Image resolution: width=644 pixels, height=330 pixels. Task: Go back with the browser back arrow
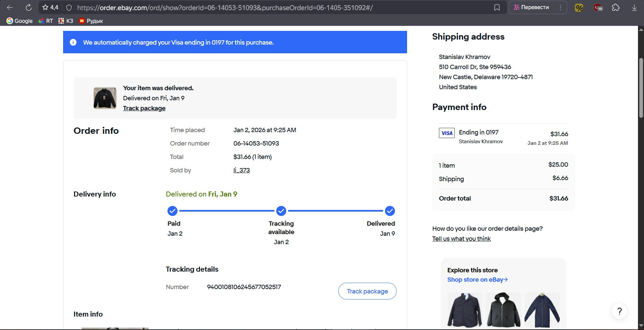point(10,7)
